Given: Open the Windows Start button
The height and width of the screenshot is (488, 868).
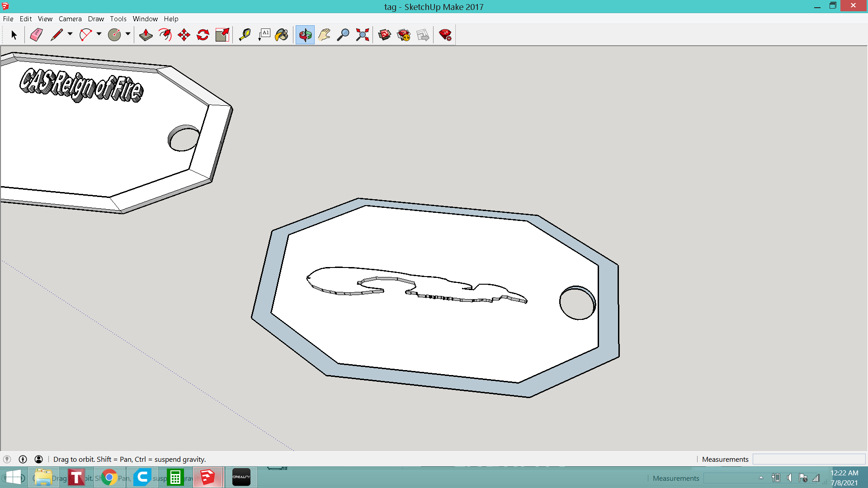Looking at the screenshot, I should coord(13,478).
